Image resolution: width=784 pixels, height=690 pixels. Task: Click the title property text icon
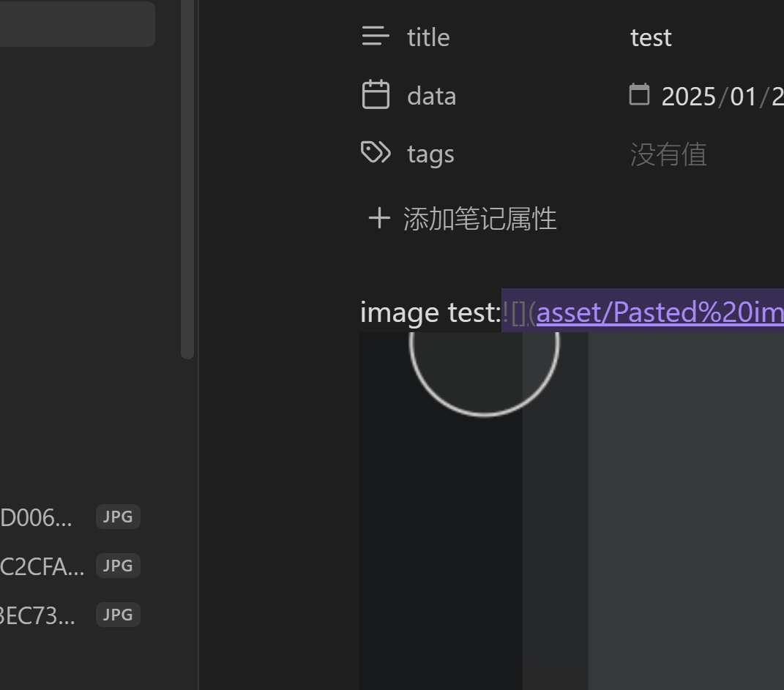(x=376, y=37)
